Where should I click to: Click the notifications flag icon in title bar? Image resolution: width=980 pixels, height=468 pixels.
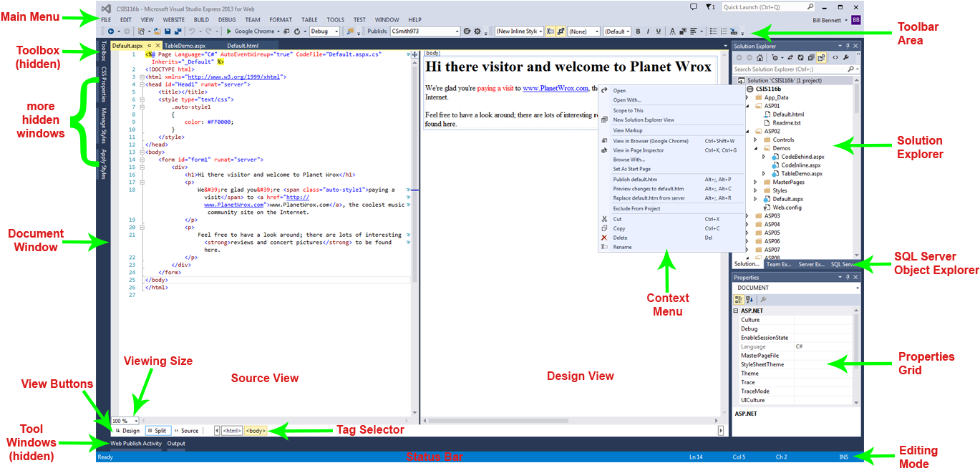click(709, 7)
